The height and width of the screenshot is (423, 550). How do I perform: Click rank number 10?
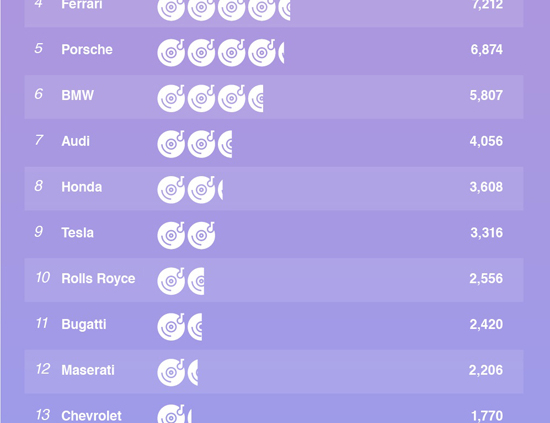[43, 277]
